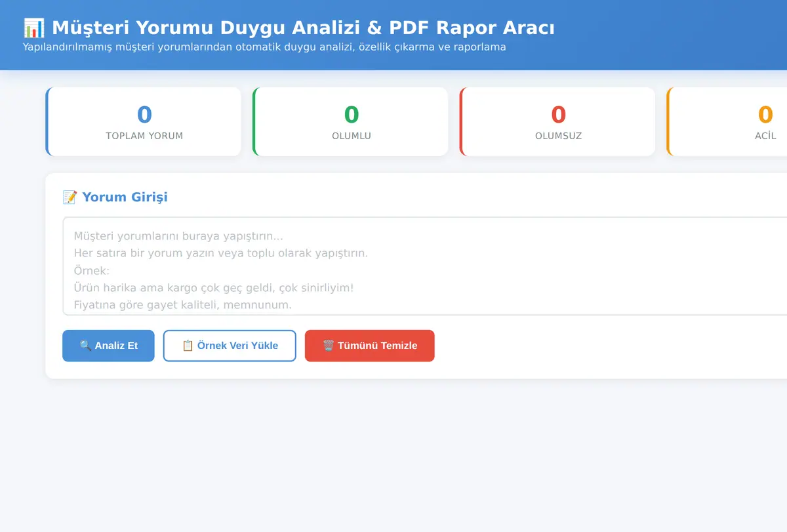Click the bar chart icon in the header
The height and width of the screenshot is (532, 787).
[34, 28]
